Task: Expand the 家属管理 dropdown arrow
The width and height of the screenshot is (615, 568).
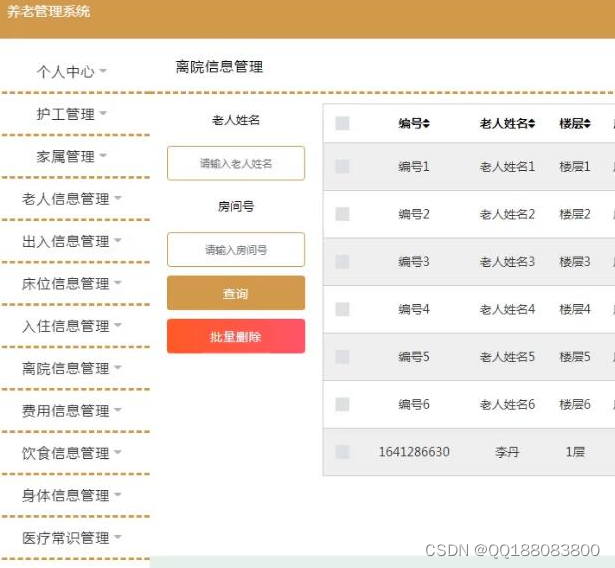Action: tap(103, 156)
